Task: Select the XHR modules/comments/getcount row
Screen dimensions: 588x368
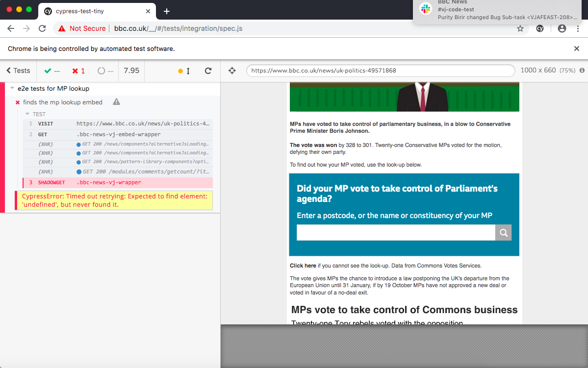Action: (118, 172)
